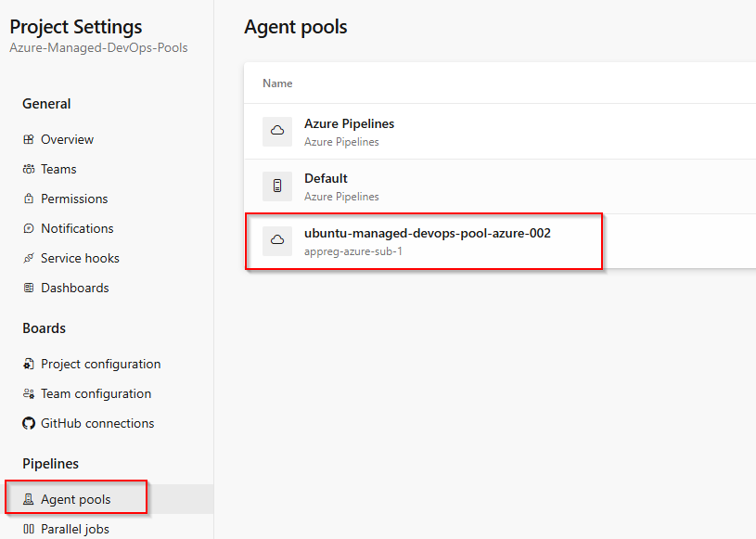The height and width of the screenshot is (539, 756).
Task: Click the Default pool device icon
Action: (x=277, y=186)
